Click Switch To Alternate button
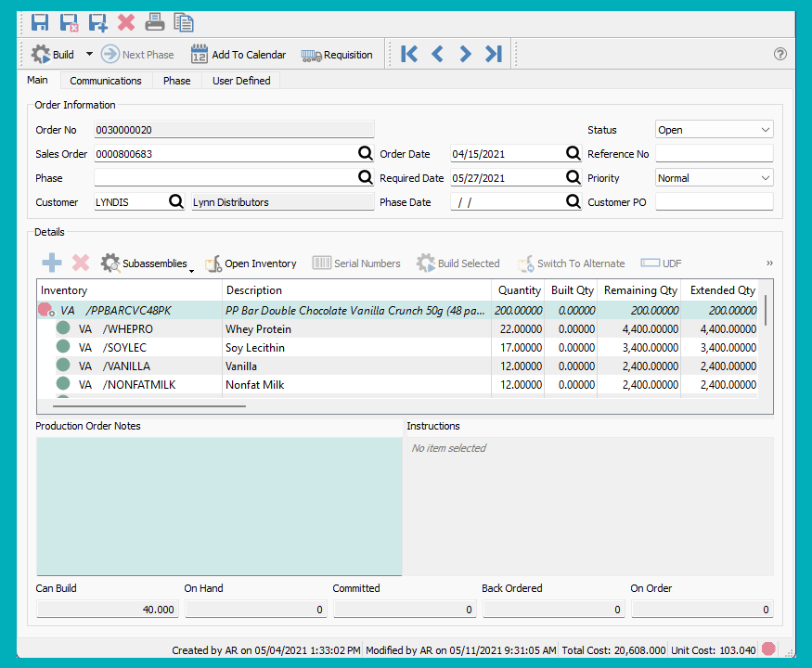 point(572,263)
